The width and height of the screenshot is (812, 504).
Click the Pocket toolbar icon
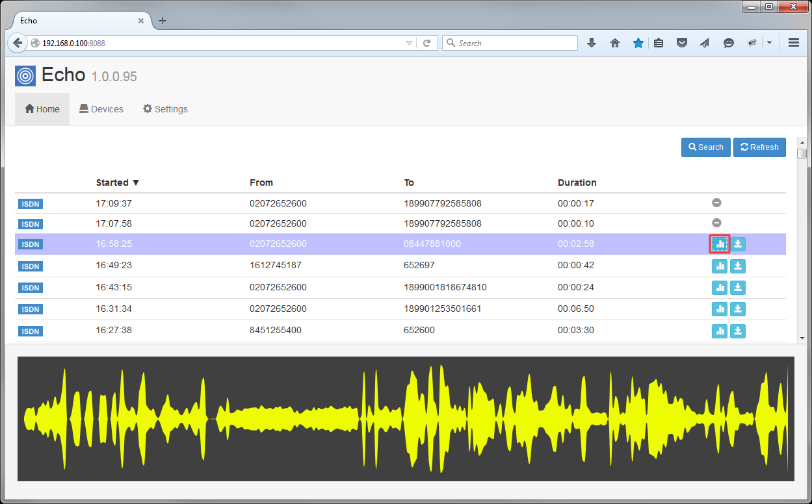coord(682,43)
